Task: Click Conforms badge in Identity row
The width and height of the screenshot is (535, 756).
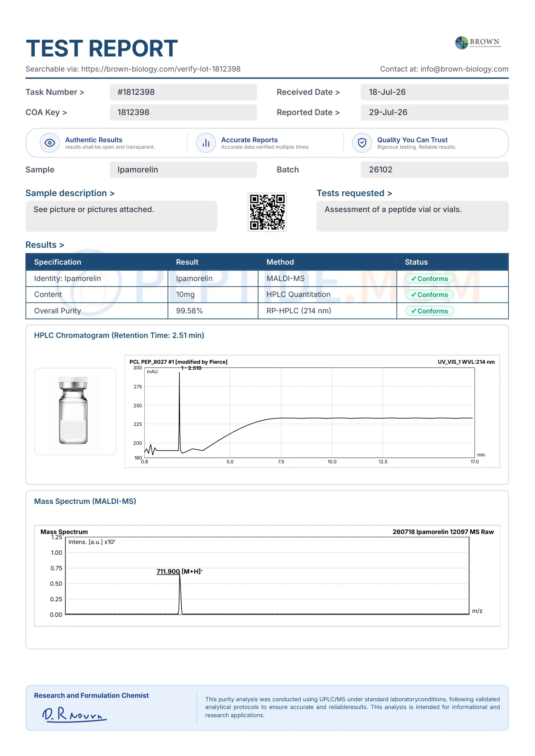Action: 429,279
